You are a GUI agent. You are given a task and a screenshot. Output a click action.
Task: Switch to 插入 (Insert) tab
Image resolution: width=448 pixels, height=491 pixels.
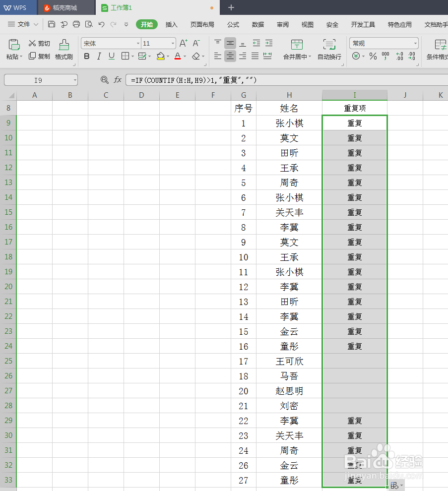point(171,24)
